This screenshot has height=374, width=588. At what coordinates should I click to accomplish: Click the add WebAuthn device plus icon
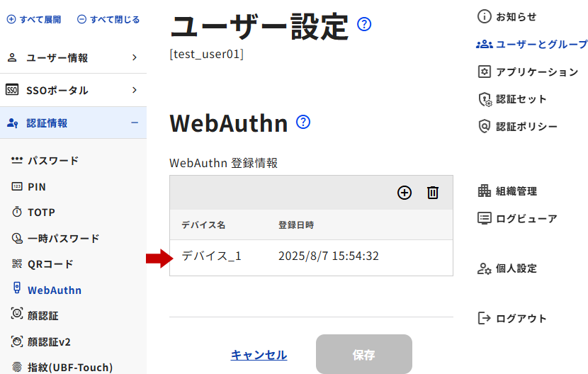405,193
